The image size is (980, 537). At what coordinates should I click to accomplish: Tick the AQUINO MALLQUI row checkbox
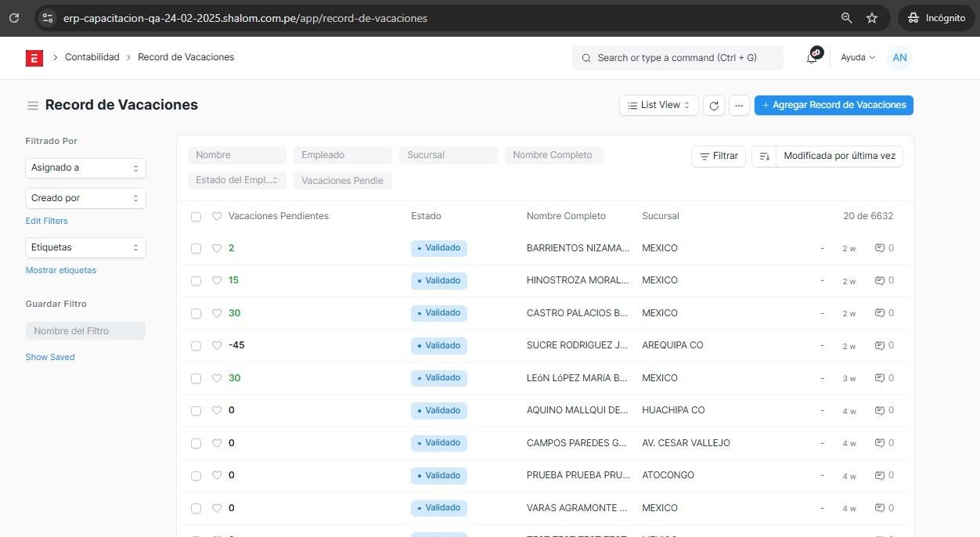pos(196,411)
